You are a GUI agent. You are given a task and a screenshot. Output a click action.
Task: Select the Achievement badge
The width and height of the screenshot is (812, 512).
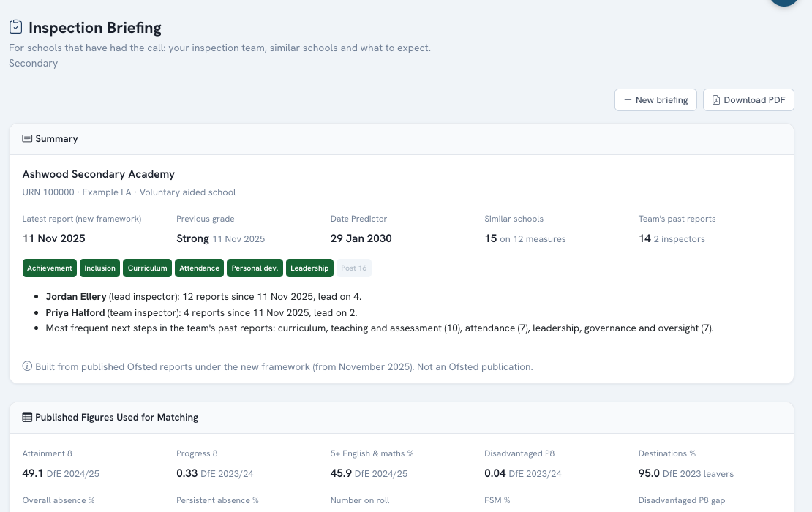[x=50, y=268]
